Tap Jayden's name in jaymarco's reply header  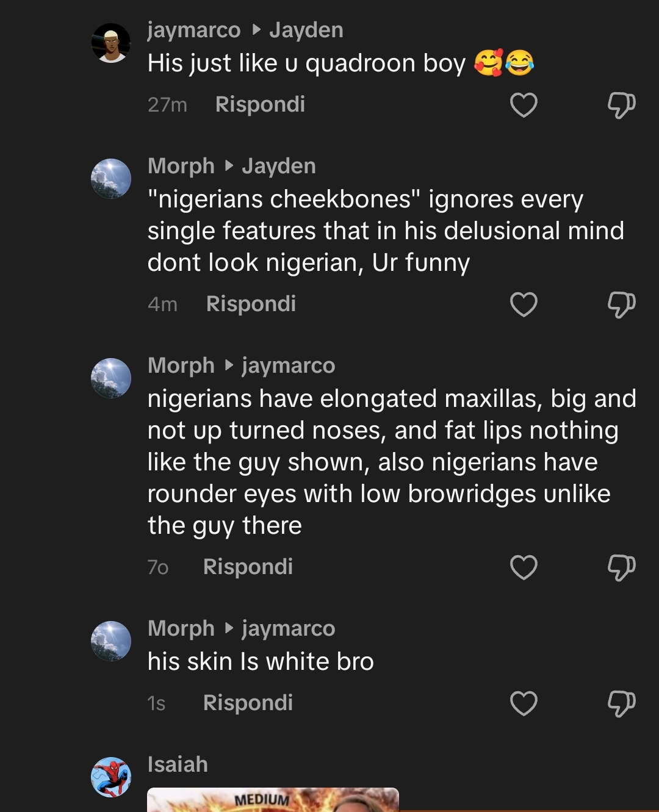(x=306, y=30)
